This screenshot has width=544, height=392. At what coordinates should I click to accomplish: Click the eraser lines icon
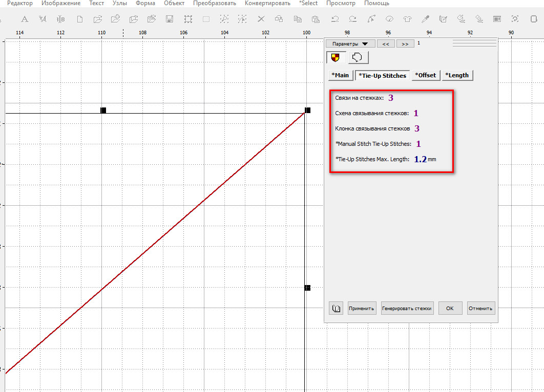coord(479,19)
